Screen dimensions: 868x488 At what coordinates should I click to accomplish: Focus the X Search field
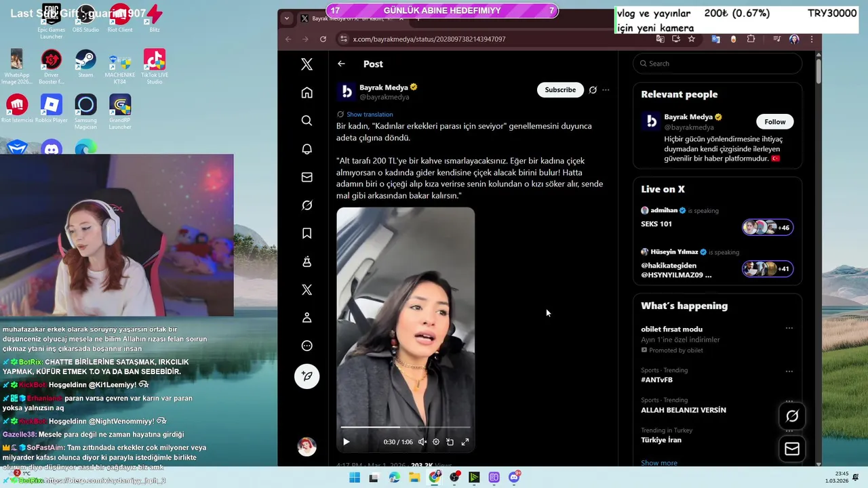(717, 64)
